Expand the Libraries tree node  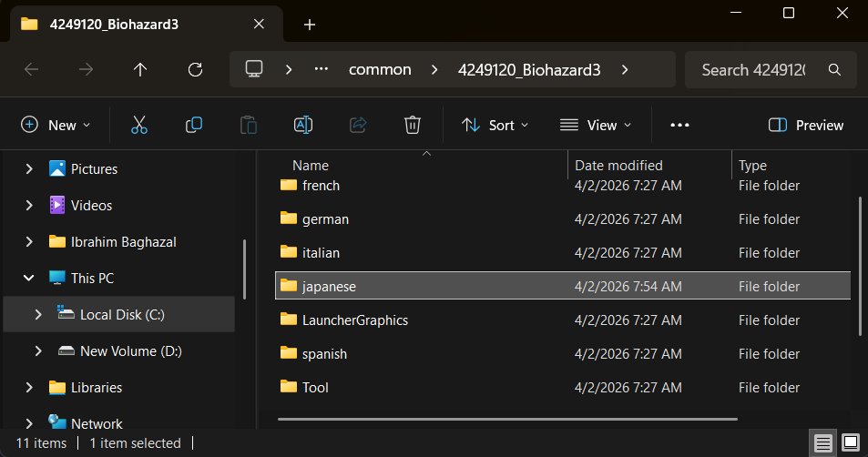(29, 387)
